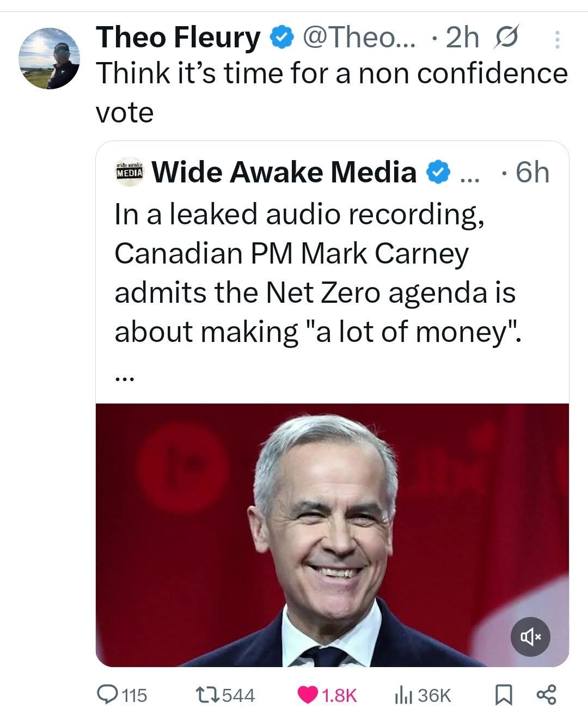This screenshot has width=588, height=721.
Task: Click Wide Awake Media's verified badge
Action: tap(439, 173)
